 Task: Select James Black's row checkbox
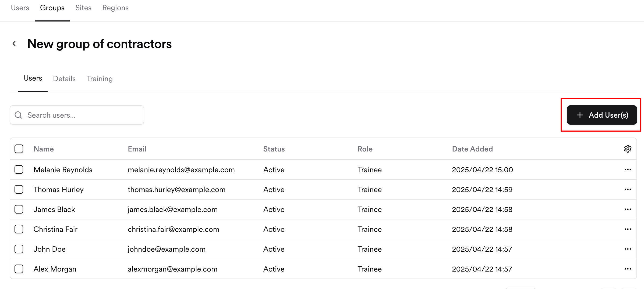(19, 209)
